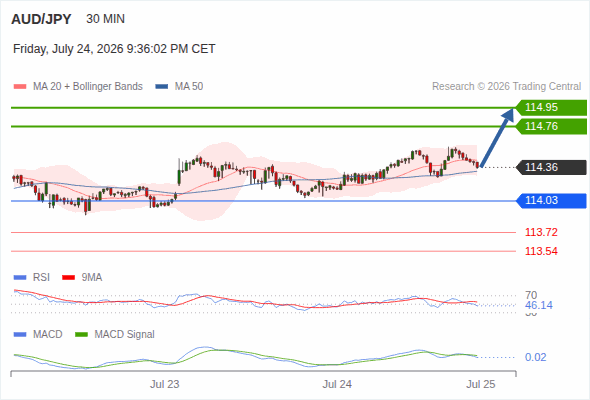590x400 pixels.
Task: Click the RSI legend label
Action: pos(41,278)
